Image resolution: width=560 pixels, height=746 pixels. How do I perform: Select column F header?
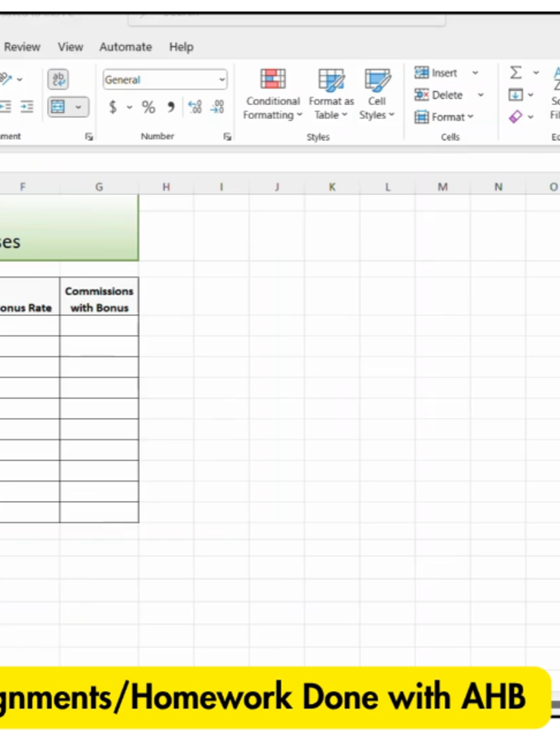[30, 187]
